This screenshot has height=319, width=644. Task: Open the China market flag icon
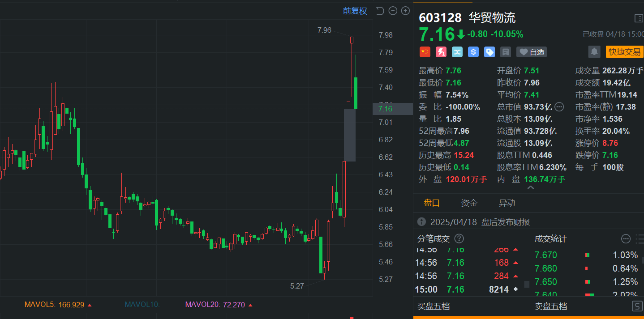[425, 52]
